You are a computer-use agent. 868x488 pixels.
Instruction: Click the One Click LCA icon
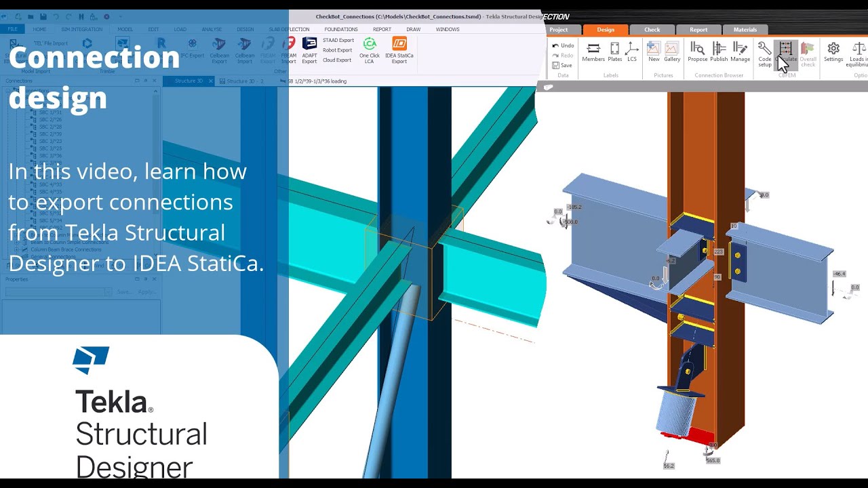pyautogui.click(x=370, y=45)
